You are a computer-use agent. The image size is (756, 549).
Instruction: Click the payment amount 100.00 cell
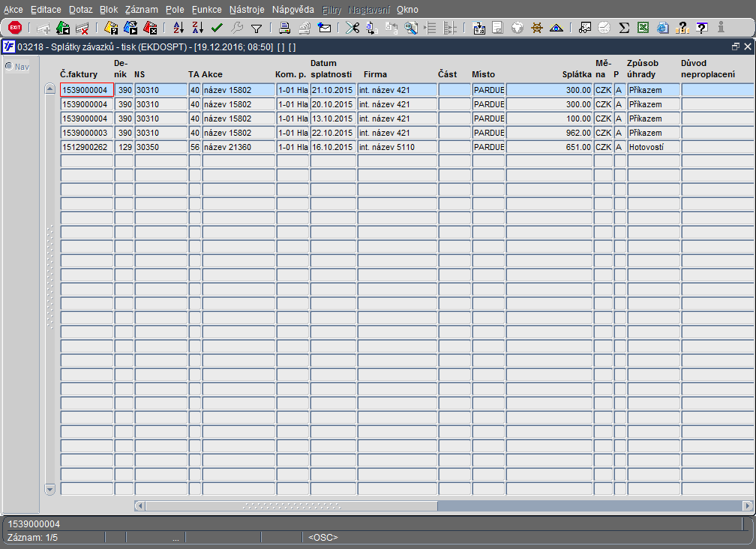point(549,118)
